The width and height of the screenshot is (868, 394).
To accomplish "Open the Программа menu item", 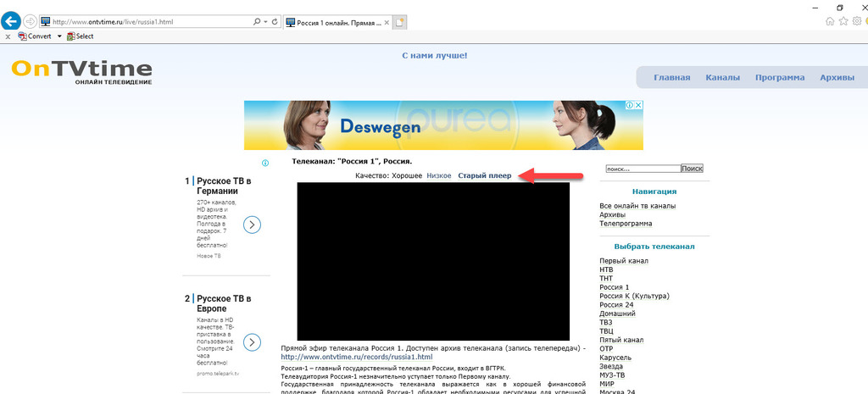I will click(x=780, y=78).
